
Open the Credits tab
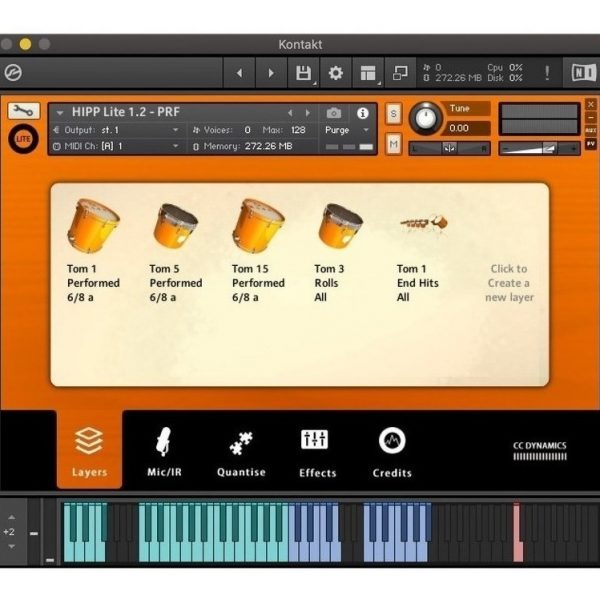click(392, 453)
